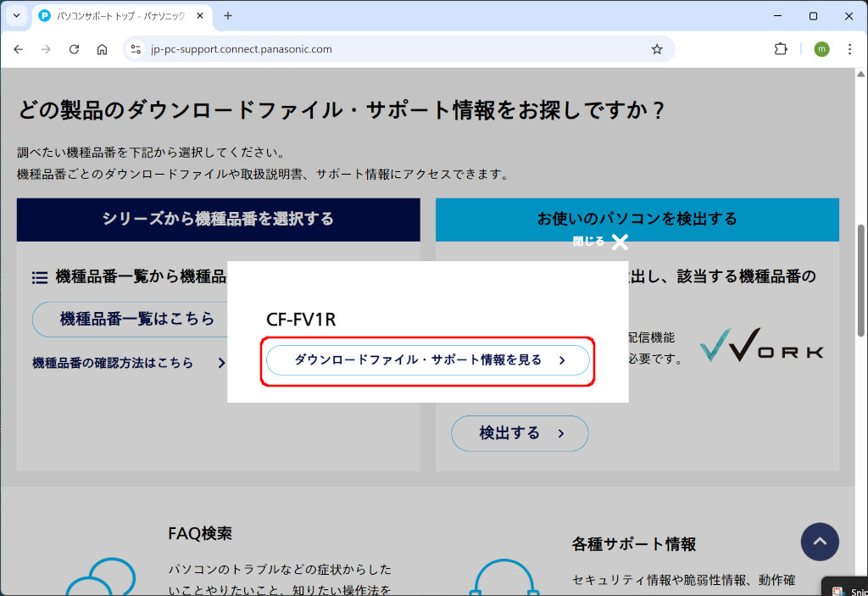This screenshot has width=868, height=596.
Task: Click the page vertical scrollbar thumb
Action: [861, 281]
